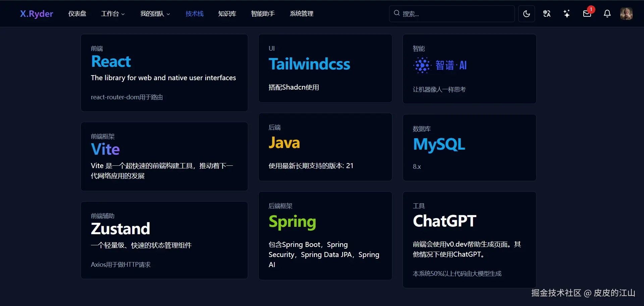Click the MySQL card title
The height and width of the screenshot is (306, 644).
coord(439,145)
